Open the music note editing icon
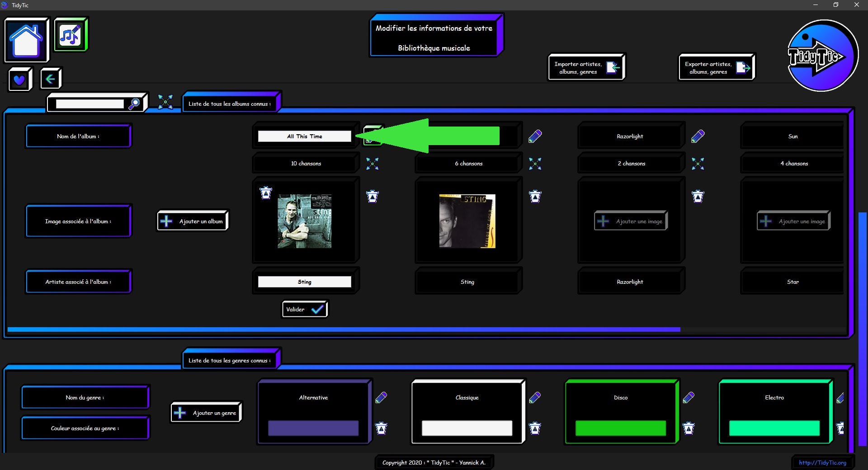This screenshot has width=868, height=470. click(71, 34)
